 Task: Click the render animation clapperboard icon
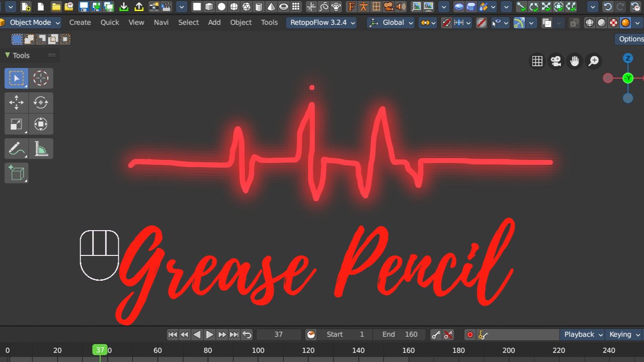(x=167, y=7)
